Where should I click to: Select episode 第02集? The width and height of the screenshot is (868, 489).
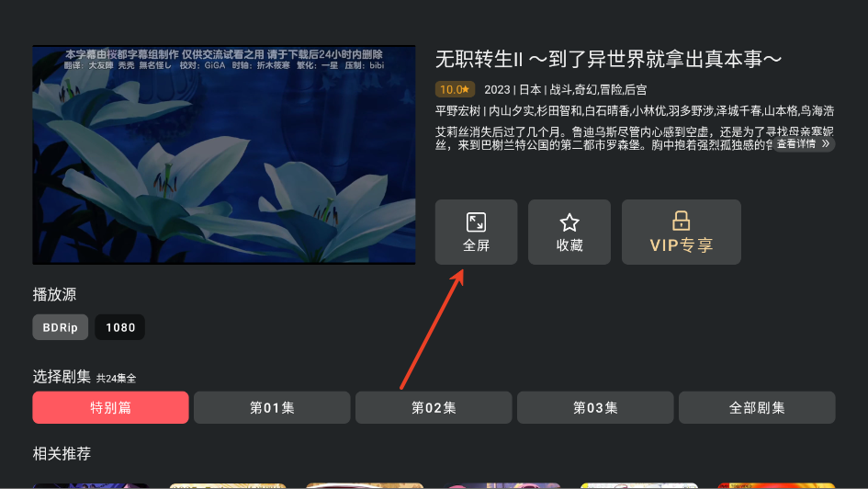click(x=434, y=407)
